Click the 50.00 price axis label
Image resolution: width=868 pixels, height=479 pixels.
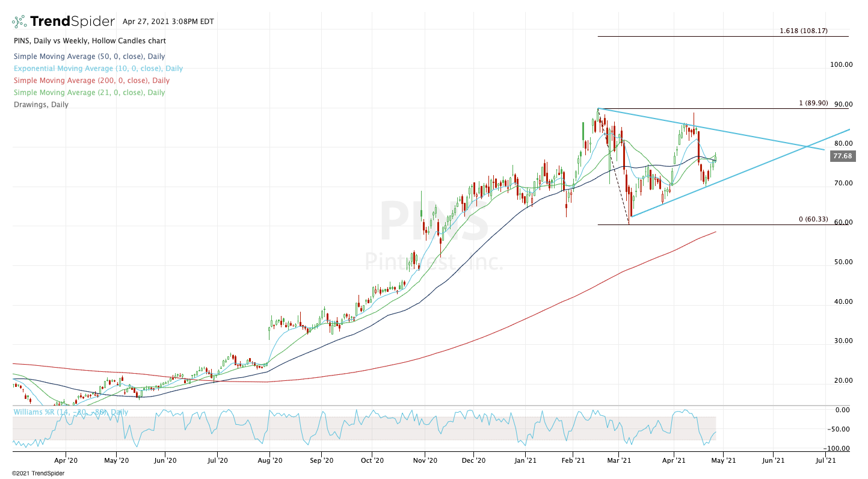[x=842, y=262]
